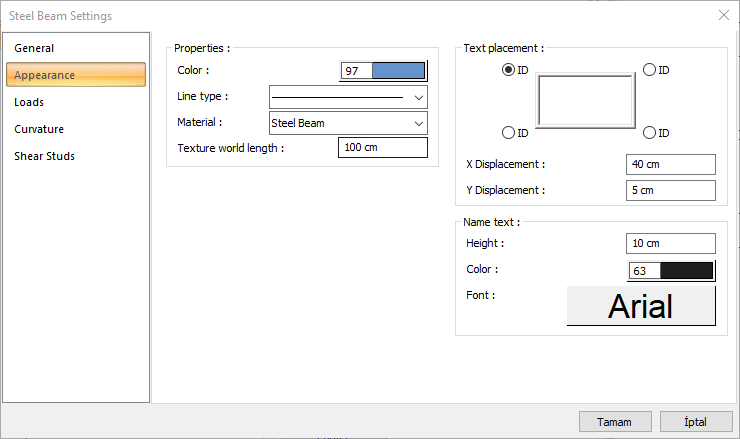This screenshot has width=740, height=439.
Task: Focus the name text Height field
Action: coord(671,243)
